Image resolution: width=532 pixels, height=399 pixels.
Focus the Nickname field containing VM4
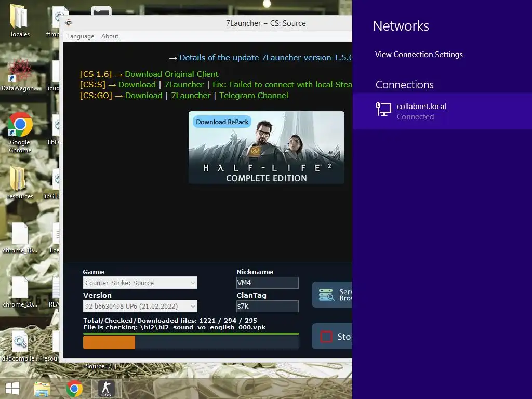[268, 283]
